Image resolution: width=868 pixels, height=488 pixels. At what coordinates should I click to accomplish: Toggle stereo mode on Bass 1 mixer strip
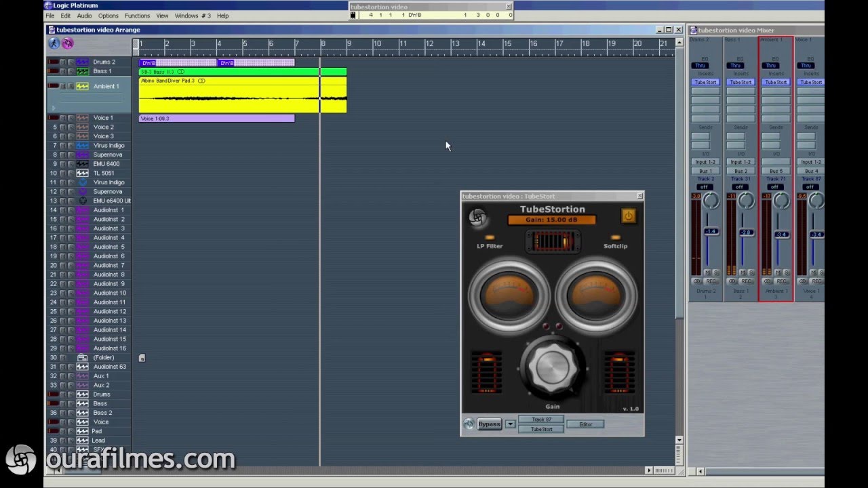(732, 281)
